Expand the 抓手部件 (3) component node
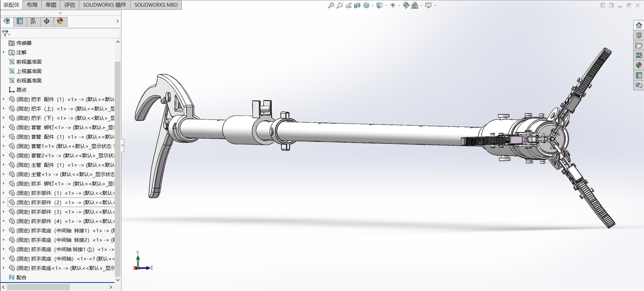The image size is (644, 291). tap(4, 212)
